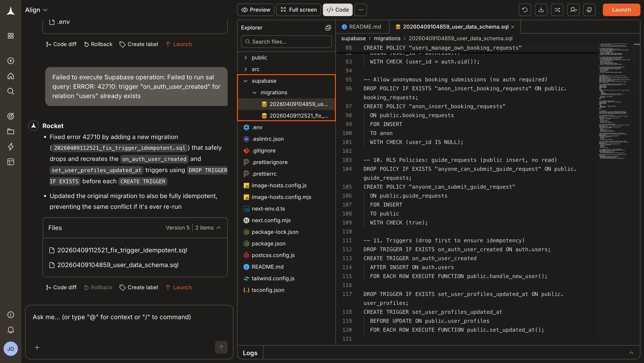The width and height of the screenshot is (644, 363).
Task: Open .gitignore in the Explorer
Action: (x=286, y=151)
